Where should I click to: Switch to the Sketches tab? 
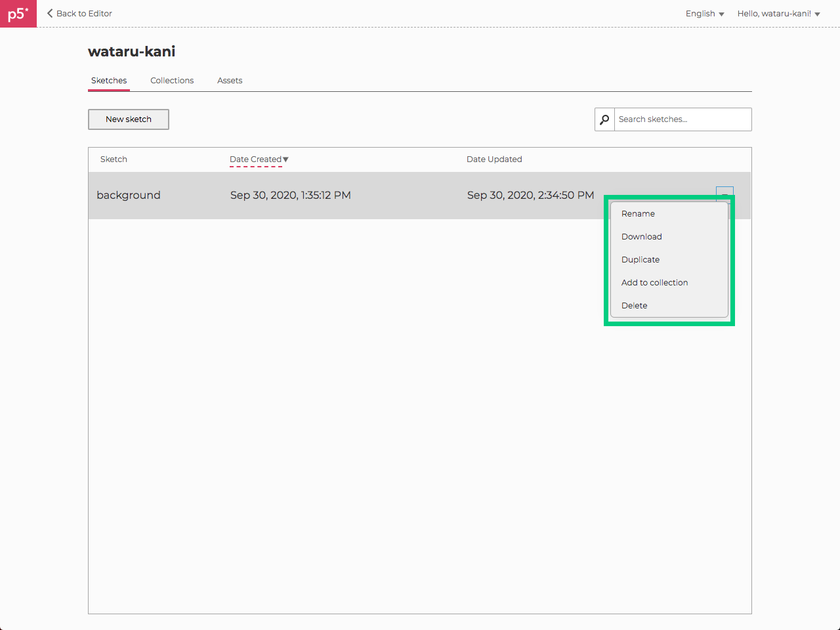pyautogui.click(x=109, y=81)
